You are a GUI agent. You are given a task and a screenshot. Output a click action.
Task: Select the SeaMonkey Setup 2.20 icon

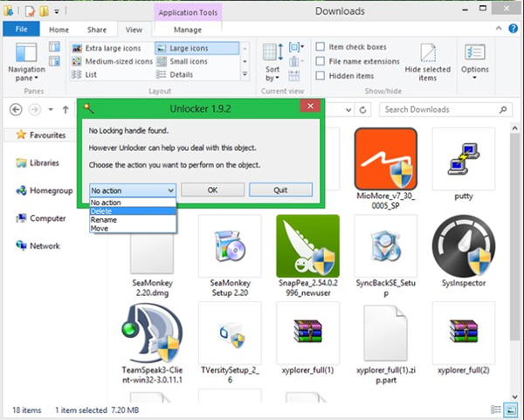[x=230, y=246]
